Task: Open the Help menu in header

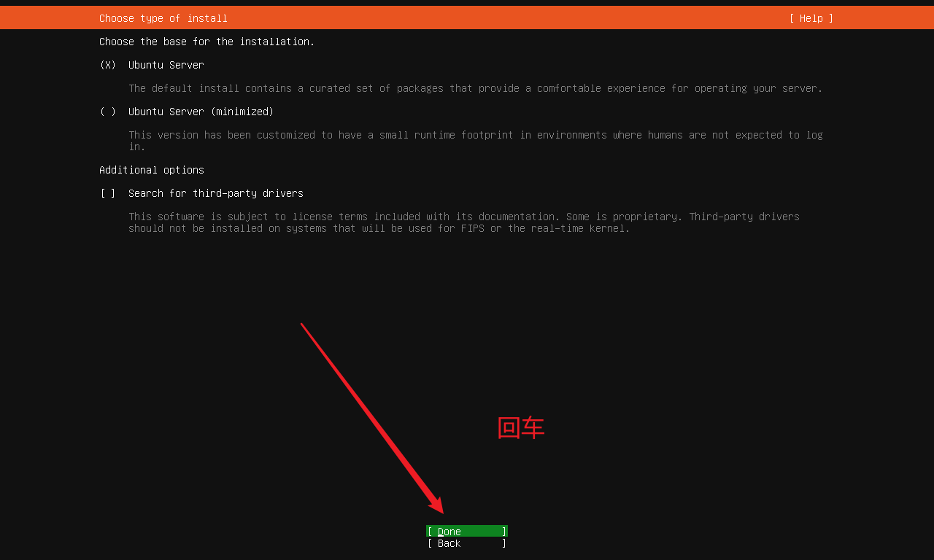Action: click(x=811, y=18)
